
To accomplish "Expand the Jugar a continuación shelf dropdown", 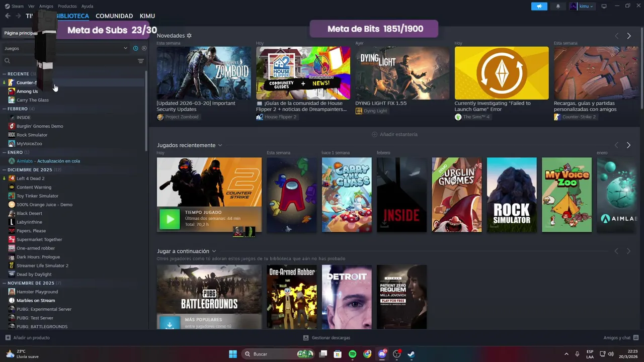I will click(x=214, y=251).
